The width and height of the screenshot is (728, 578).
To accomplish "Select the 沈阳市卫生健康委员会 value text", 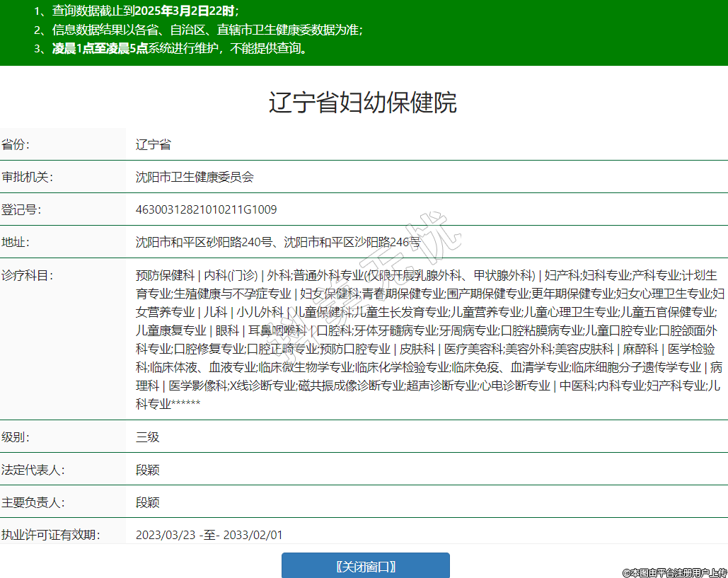I will pyautogui.click(x=195, y=177).
